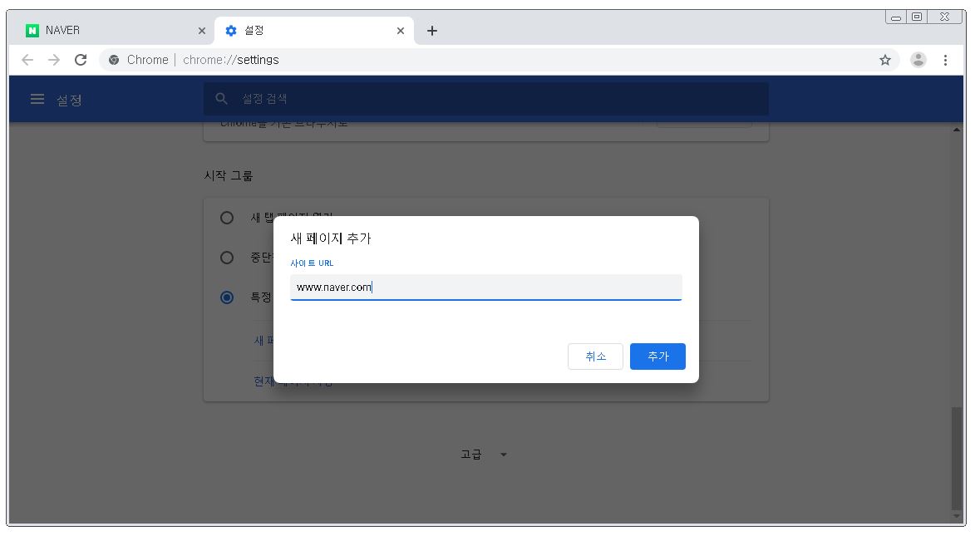Click 새 페이지 추가 dialog title
The image size is (980, 536).
click(331, 238)
